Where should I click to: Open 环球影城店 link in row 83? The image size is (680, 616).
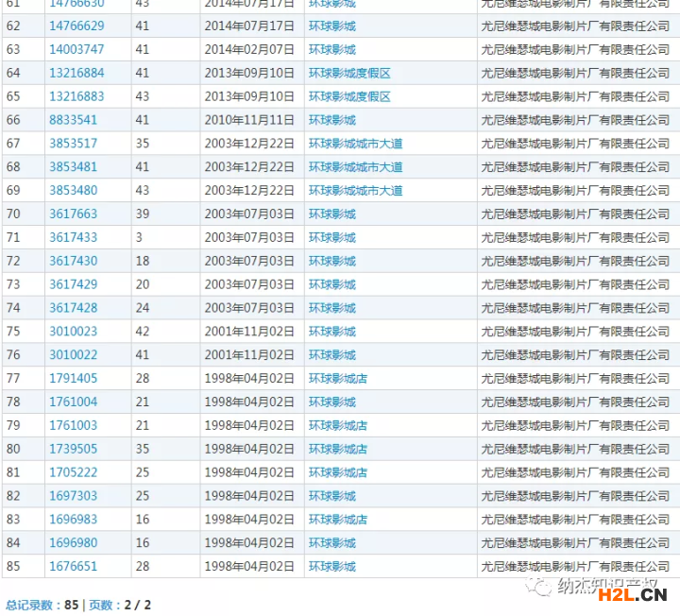click(x=337, y=520)
